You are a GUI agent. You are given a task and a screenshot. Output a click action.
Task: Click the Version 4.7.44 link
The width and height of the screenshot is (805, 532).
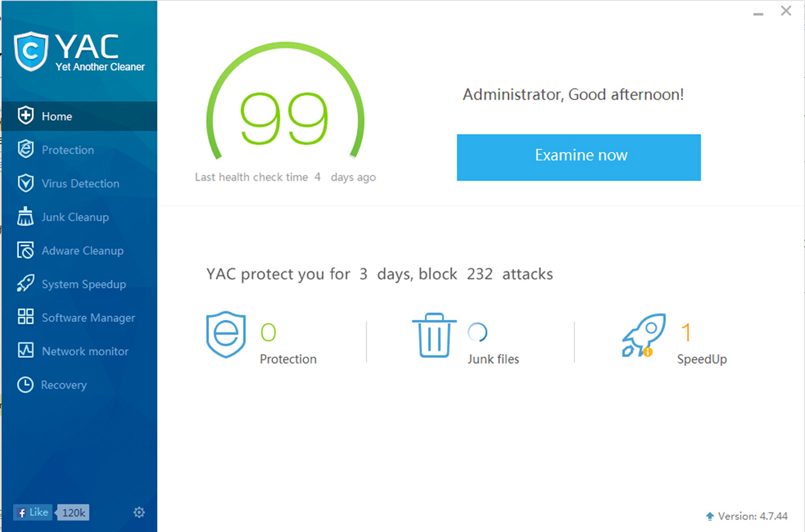click(752, 516)
